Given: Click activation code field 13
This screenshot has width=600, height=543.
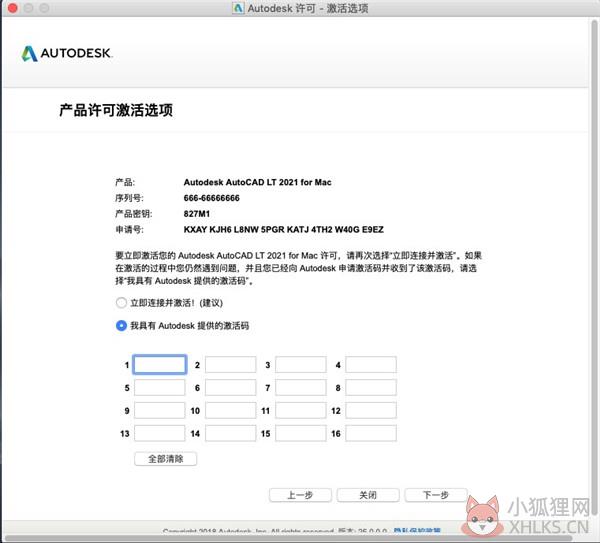Looking at the screenshot, I should coord(160,434).
